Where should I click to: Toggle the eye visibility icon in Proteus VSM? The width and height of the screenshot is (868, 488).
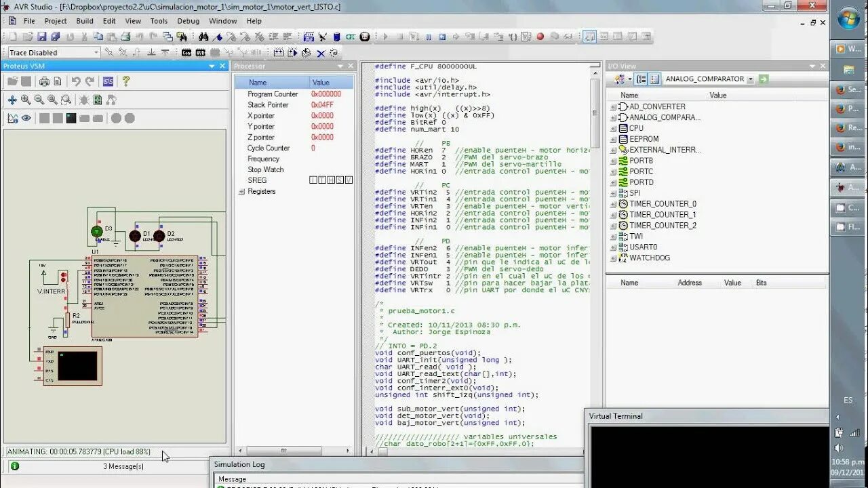(x=26, y=118)
